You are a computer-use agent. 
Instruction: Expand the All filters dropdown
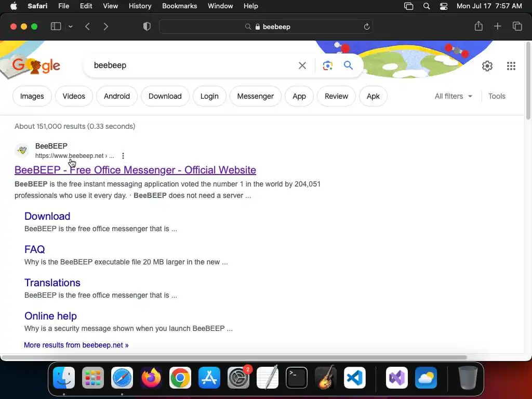point(453,96)
